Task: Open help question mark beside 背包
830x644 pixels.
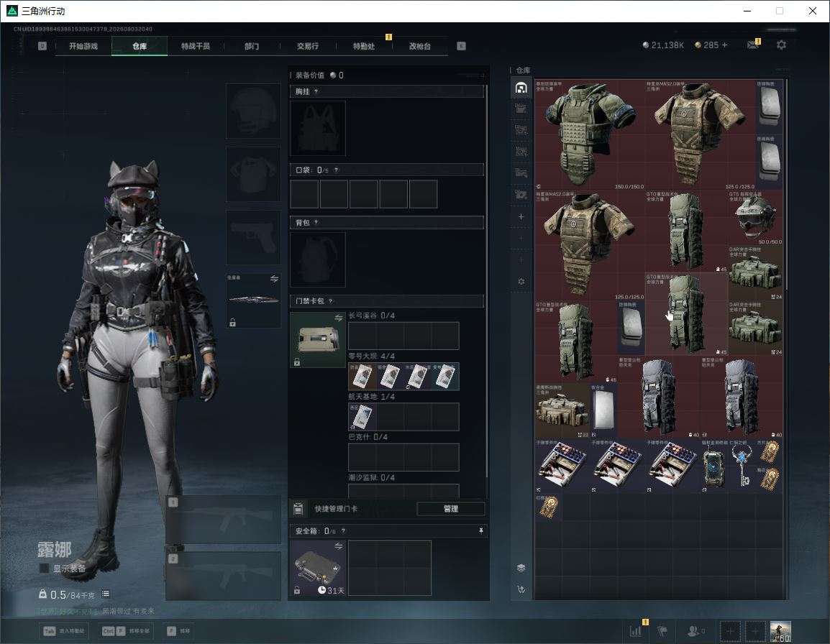Action: [x=316, y=222]
